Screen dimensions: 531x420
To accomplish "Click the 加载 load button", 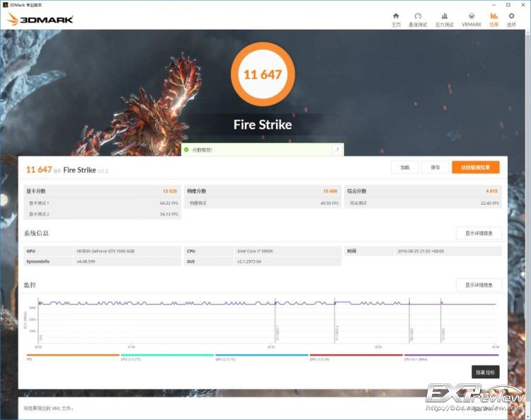I will pos(405,167).
